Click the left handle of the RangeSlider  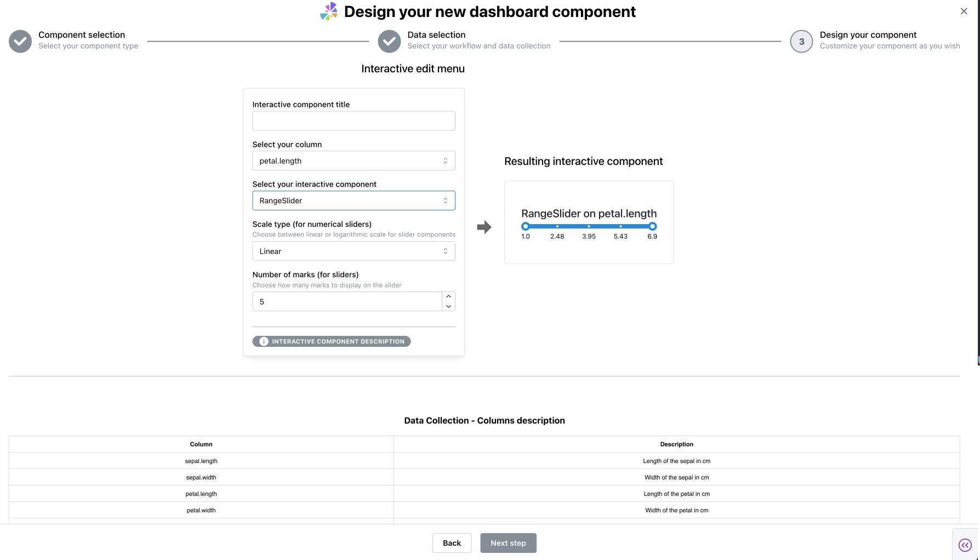pyautogui.click(x=526, y=226)
